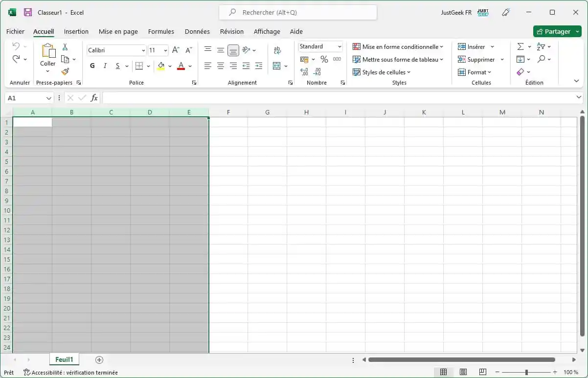Expand the formula bar chevron
The height and width of the screenshot is (378, 588).
coord(579,98)
